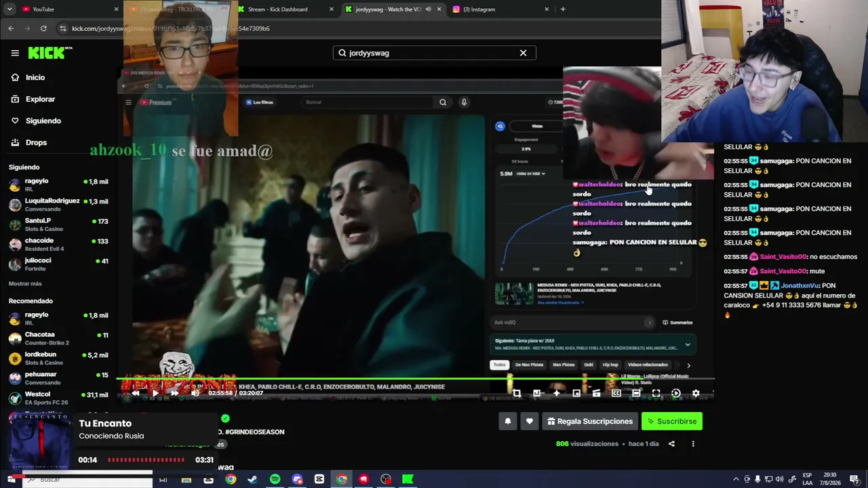Click the green Suscribirse button
The width and height of the screenshot is (868, 488).
(x=672, y=422)
